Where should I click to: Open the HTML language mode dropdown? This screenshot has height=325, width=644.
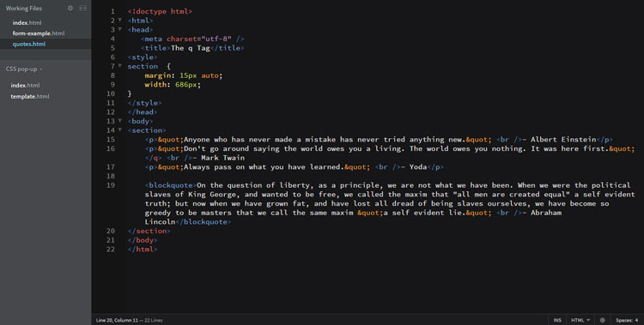[580, 320]
